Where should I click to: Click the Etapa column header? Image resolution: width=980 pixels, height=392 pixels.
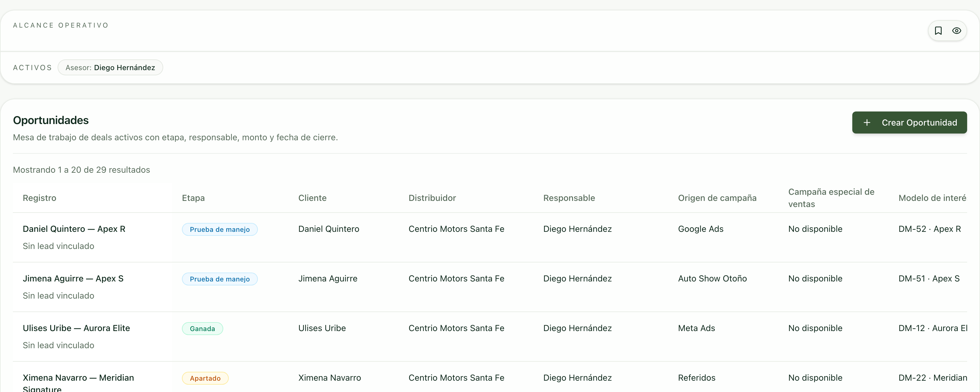(x=193, y=198)
